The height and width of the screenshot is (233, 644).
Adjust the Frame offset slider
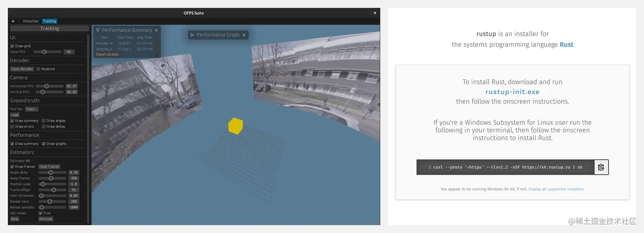tap(52, 190)
